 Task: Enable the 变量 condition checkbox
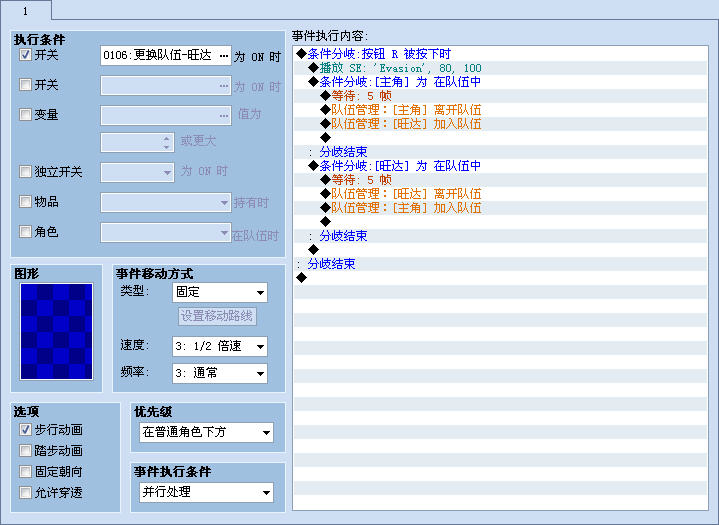(x=25, y=114)
